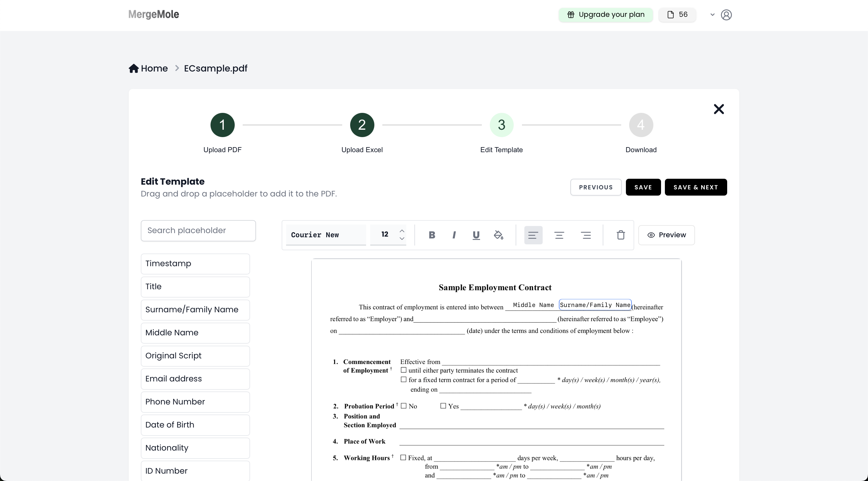This screenshot has width=868, height=481.
Task: Increase font size with up arrow
Action: [402, 231]
